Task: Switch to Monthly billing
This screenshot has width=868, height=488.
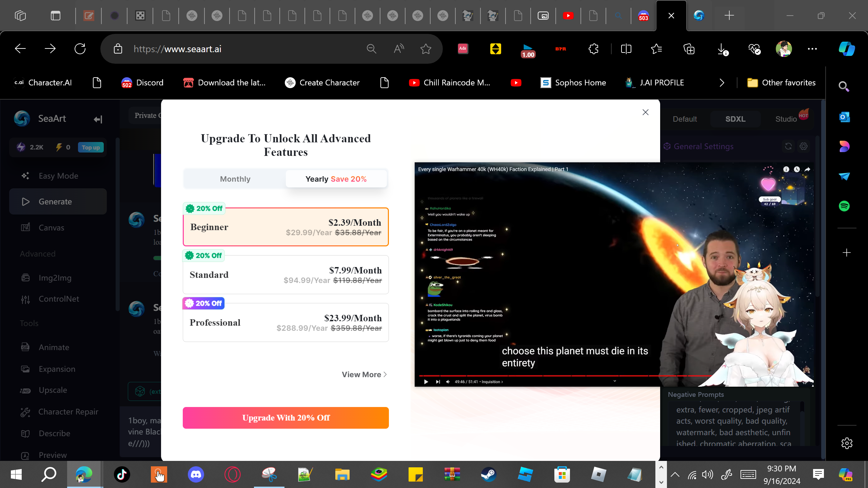Action: click(235, 179)
